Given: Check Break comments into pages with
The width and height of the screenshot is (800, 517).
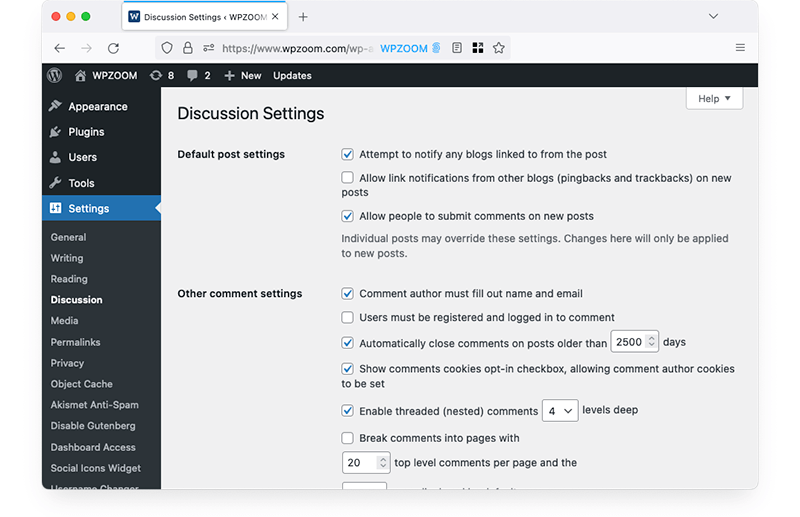Looking at the screenshot, I should pos(347,438).
